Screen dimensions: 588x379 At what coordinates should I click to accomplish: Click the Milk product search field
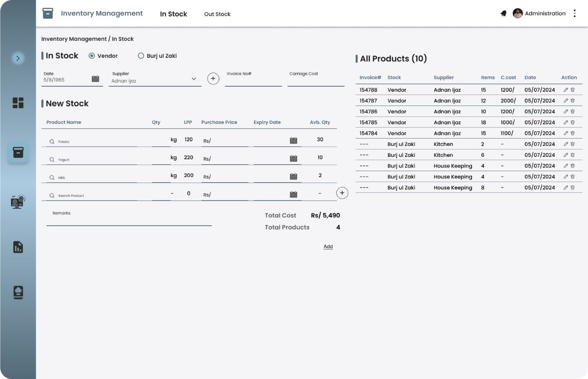[x=92, y=177]
